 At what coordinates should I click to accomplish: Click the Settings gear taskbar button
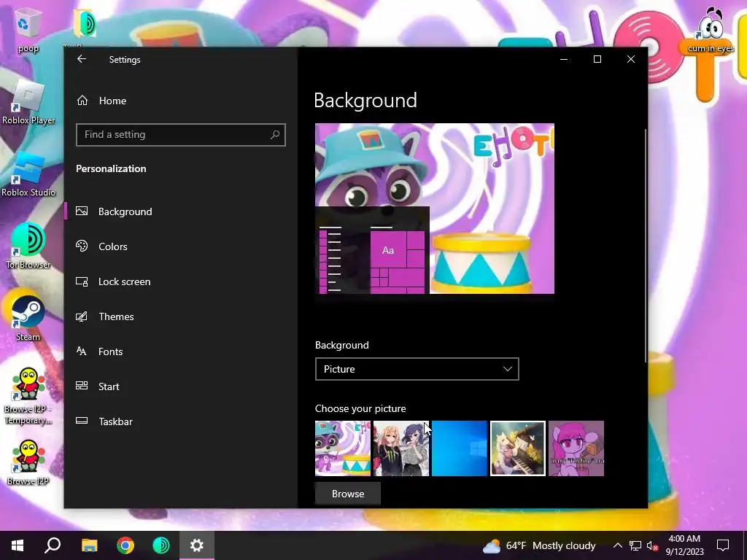[x=197, y=545]
